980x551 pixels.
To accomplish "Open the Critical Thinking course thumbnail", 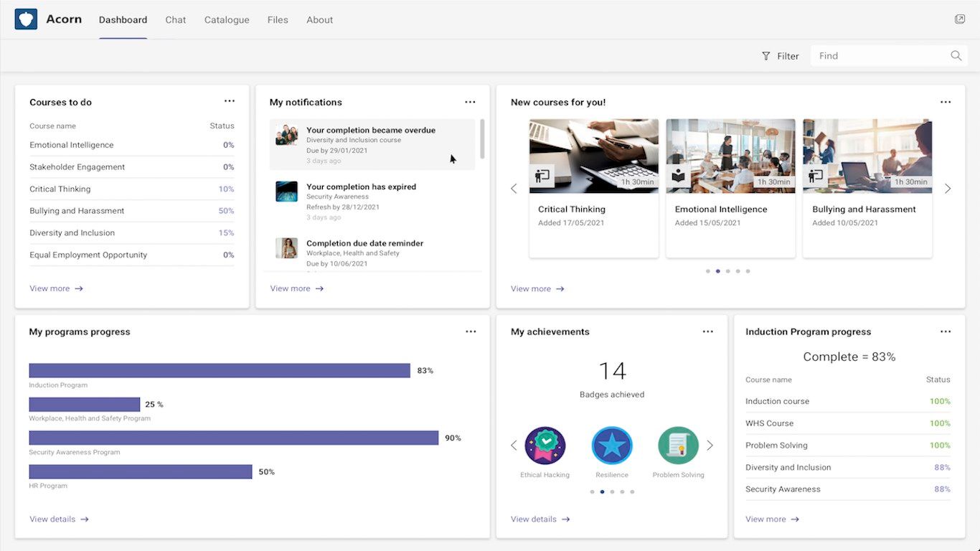I will pos(594,156).
